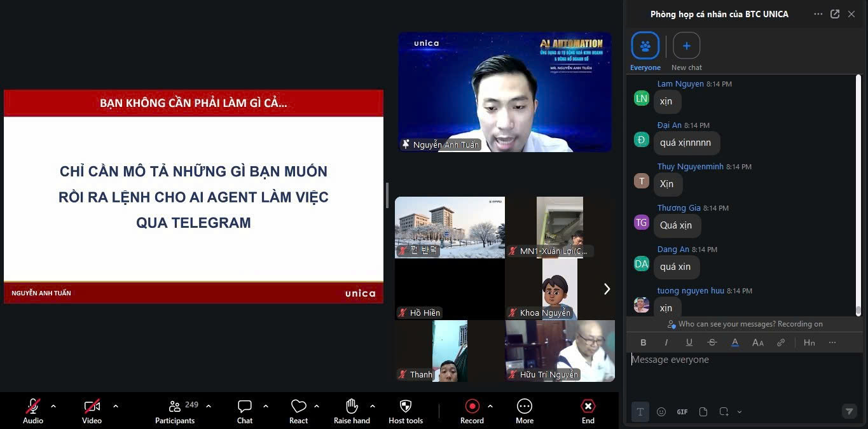
Task: Open Record options chevron
Action: 490,406
